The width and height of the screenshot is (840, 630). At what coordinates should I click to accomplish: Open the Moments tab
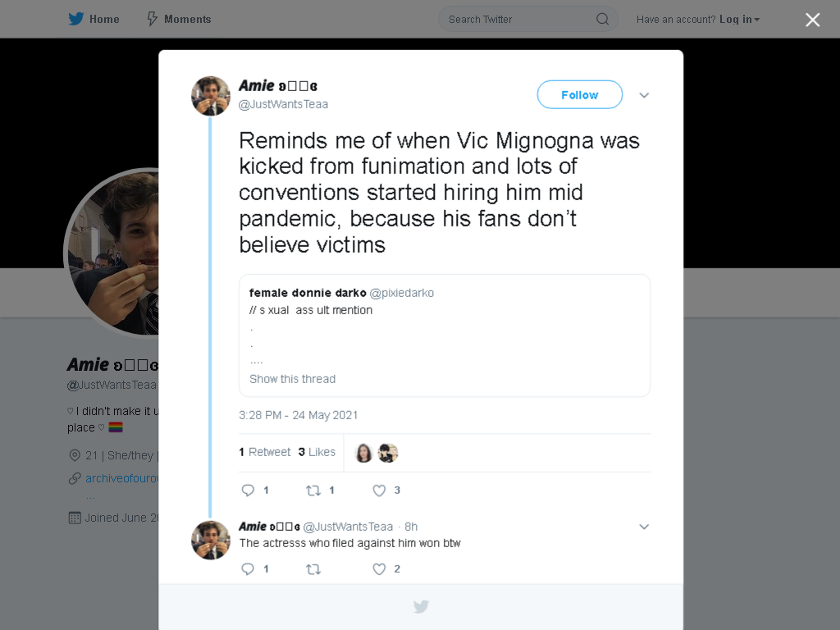[180, 20]
